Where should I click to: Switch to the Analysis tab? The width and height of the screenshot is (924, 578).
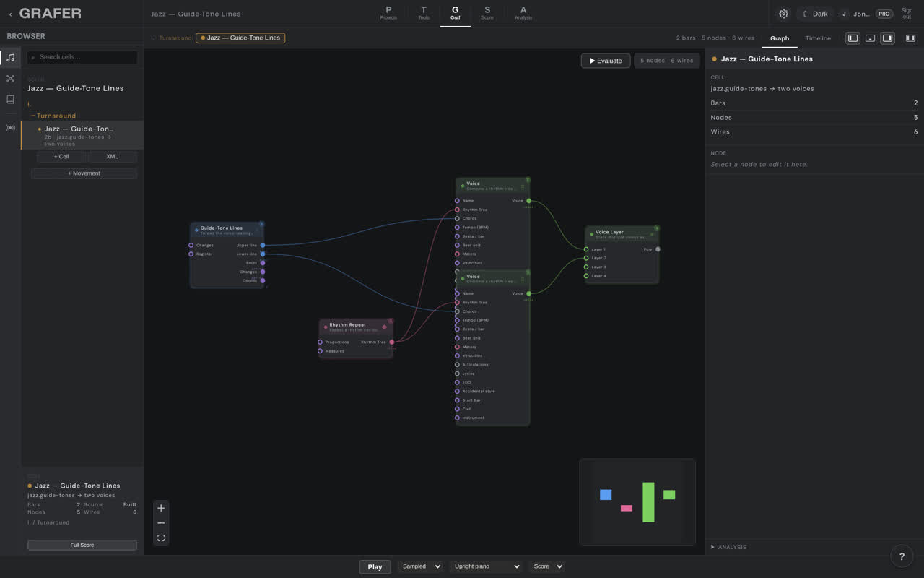523,13
